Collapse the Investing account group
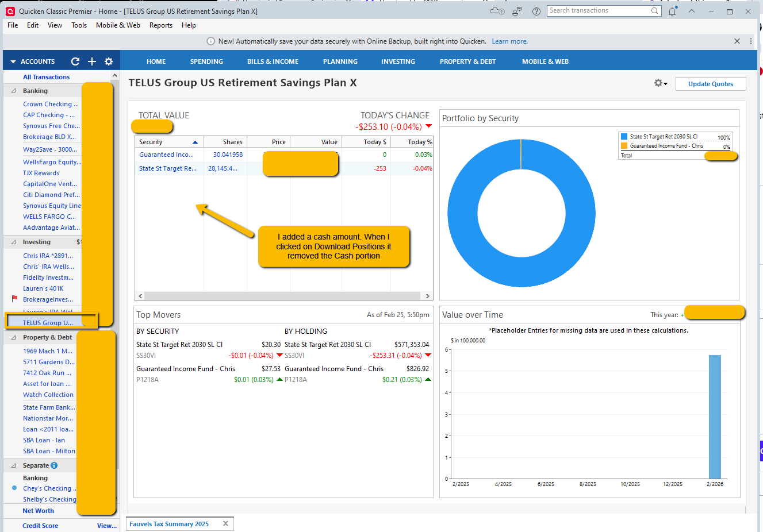 (x=13, y=242)
